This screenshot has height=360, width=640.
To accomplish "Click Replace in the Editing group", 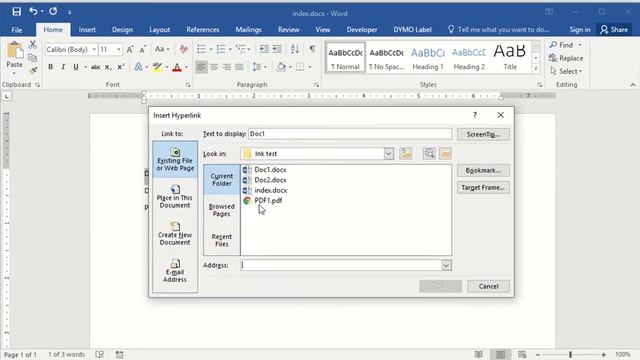I will click(566, 58).
